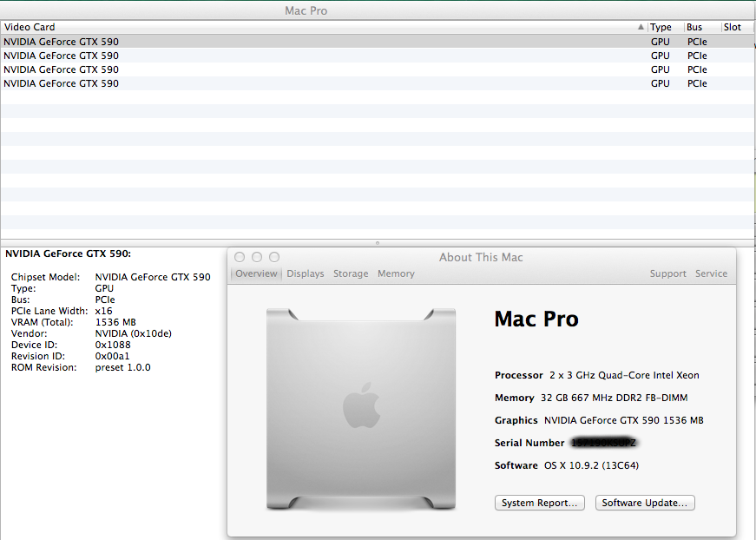Open the Support link in About This Mac
The width and height of the screenshot is (756, 540).
coord(667,273)
